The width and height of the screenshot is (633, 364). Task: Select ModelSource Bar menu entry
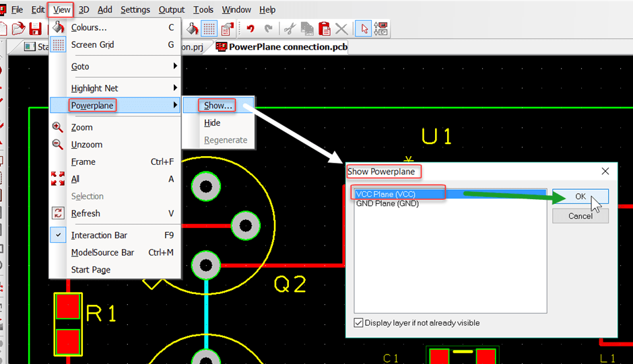tap(115, 252)
